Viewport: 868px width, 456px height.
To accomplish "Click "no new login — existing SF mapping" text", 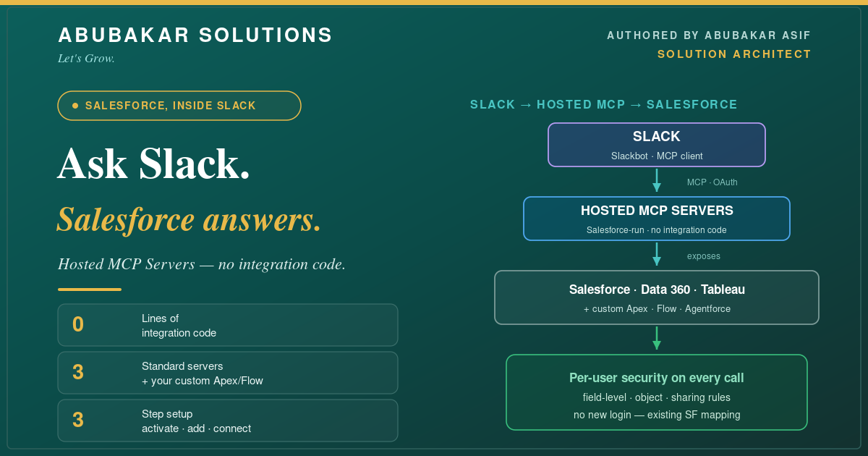I will (657, 415).
